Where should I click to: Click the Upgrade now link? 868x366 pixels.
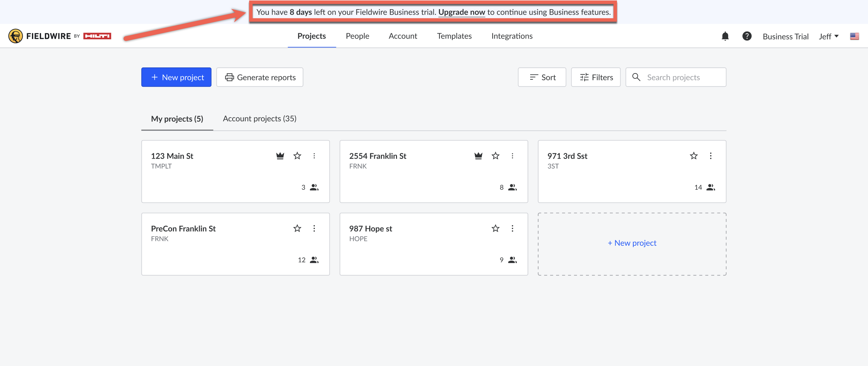tap(461, 12)
